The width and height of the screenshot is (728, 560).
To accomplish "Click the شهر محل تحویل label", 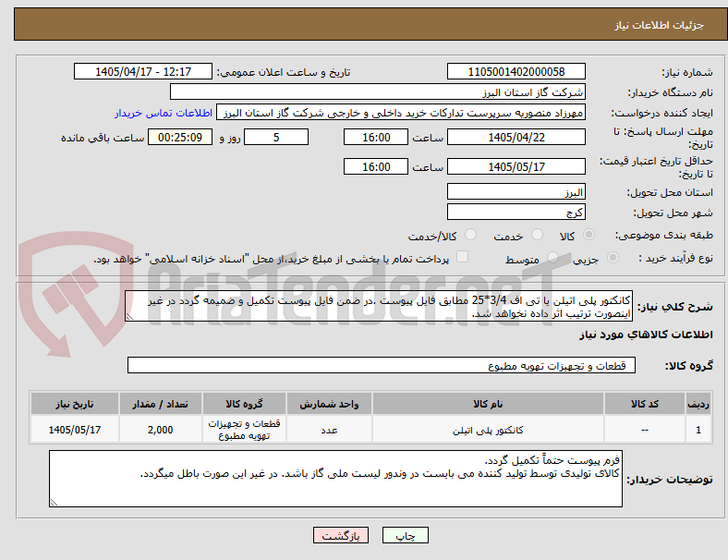I will (x=673, y=213).
